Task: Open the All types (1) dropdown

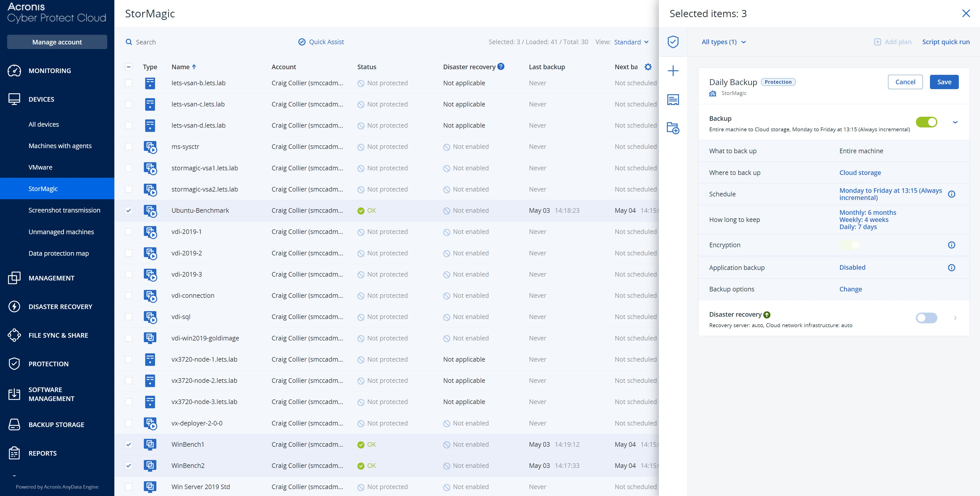Action: [724, 42]
